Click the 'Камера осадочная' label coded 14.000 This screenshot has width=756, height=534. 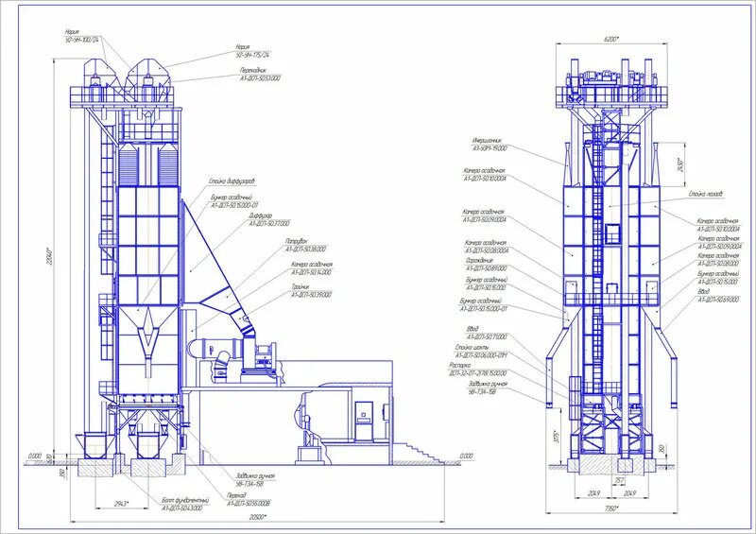(312, 267)
